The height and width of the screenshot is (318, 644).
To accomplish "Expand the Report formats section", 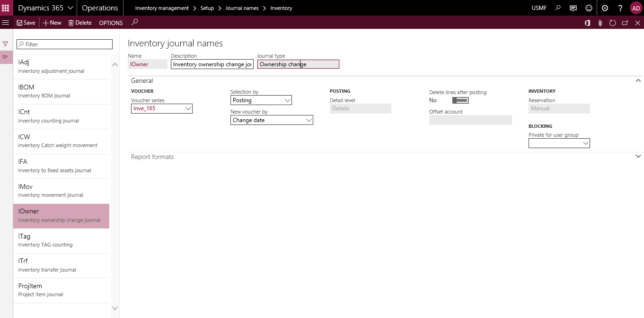I will pyautogui.click(x=638, y=156).
